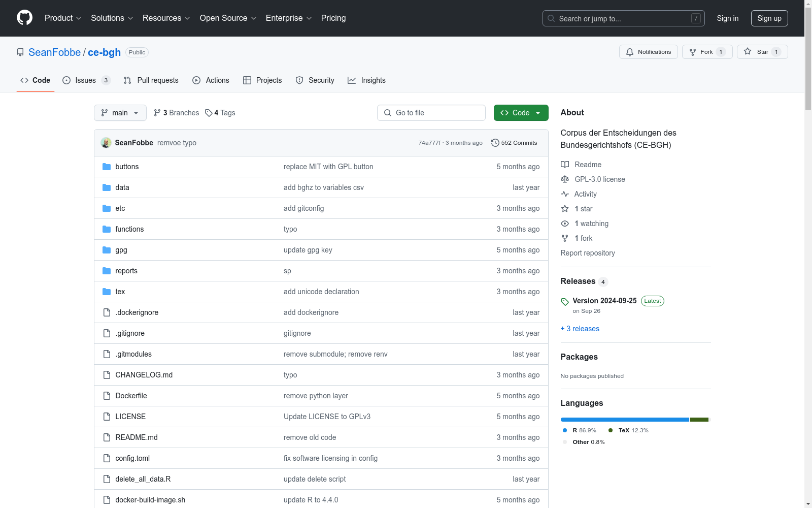Image resolution: width=812 pixels, height=508 pixels.
Task: Click the Readme book icon in About
Action: pyautogui.click(x=565, y=165)
